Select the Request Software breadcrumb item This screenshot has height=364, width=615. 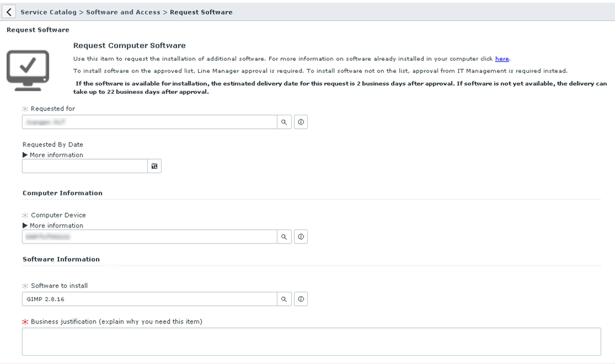(x=201, y=12)
